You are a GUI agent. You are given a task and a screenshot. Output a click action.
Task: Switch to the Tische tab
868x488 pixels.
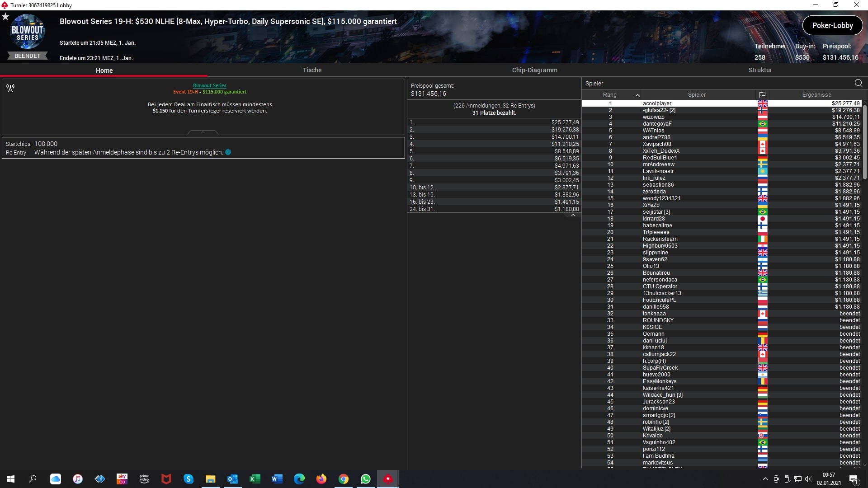point(312,70)
